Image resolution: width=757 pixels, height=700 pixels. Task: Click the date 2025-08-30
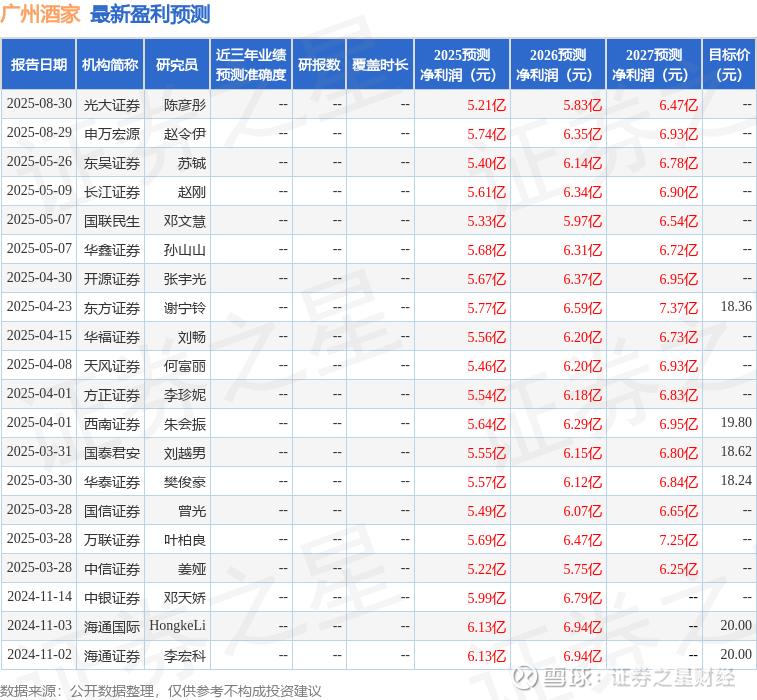click(39, 104)
